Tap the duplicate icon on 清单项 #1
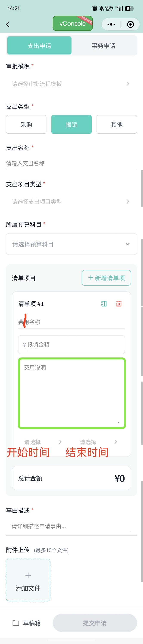The width and height of the screenshot is (143, 644). [104, 304]
